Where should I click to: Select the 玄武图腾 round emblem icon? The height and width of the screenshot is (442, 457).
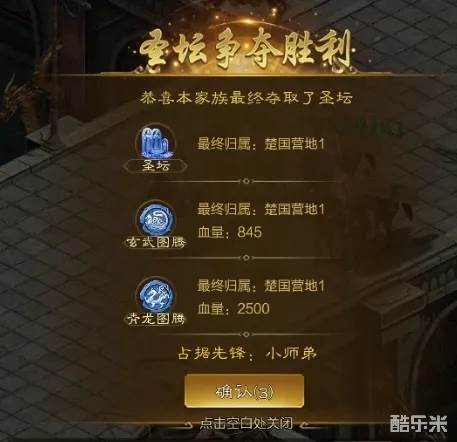156,219
